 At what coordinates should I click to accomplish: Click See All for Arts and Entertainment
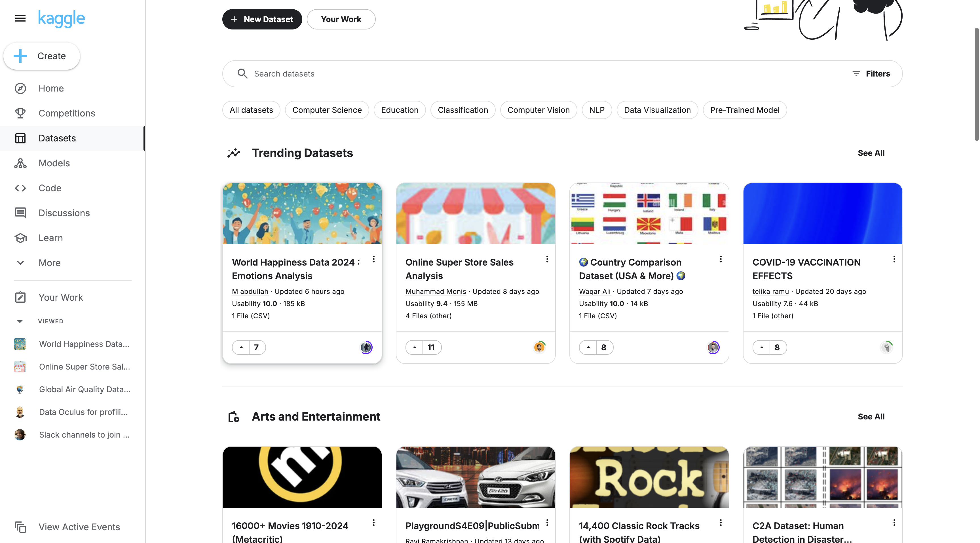click(x=871, y=416)
